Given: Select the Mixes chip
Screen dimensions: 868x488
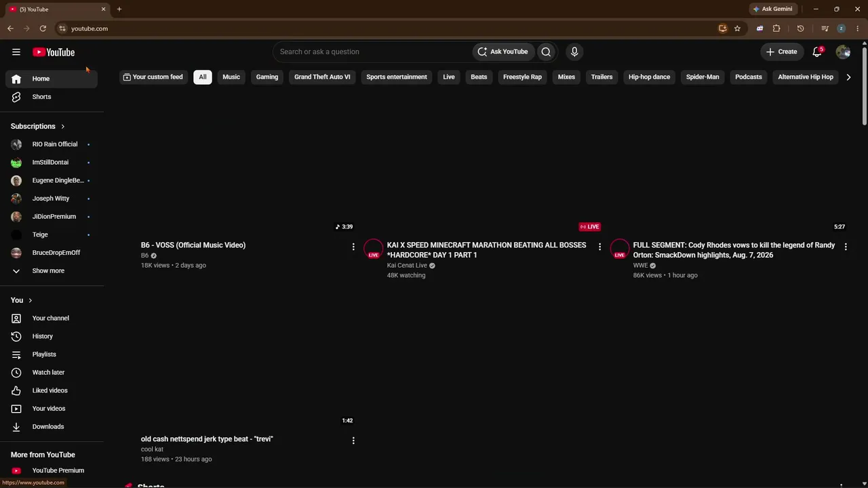Looking at the screenshot, I should (x=566, y=77).
